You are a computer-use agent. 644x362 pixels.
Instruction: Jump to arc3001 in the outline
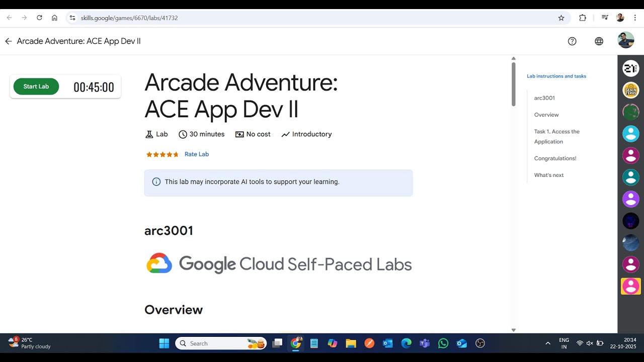[x=544, y=98]
